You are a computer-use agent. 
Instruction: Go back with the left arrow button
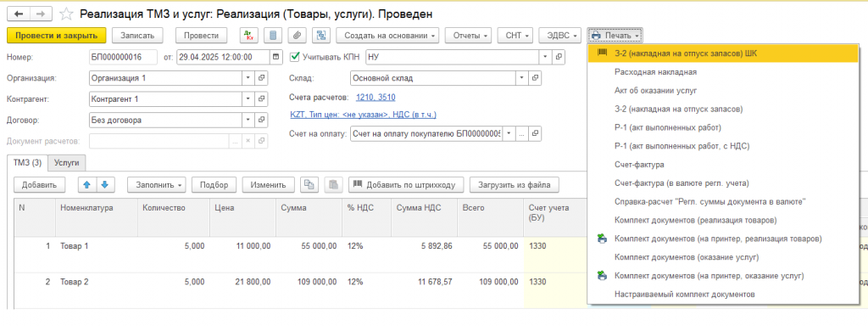19,14
